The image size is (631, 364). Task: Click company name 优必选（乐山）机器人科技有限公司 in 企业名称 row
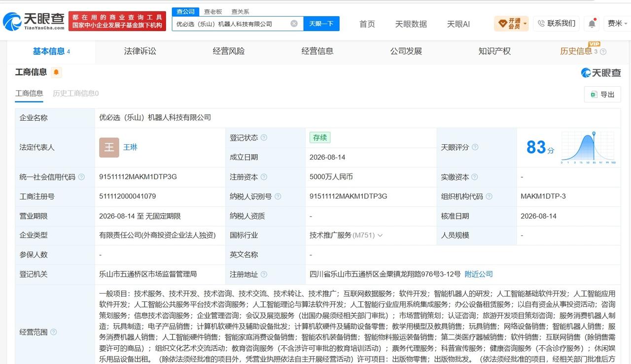pos(155,118)
